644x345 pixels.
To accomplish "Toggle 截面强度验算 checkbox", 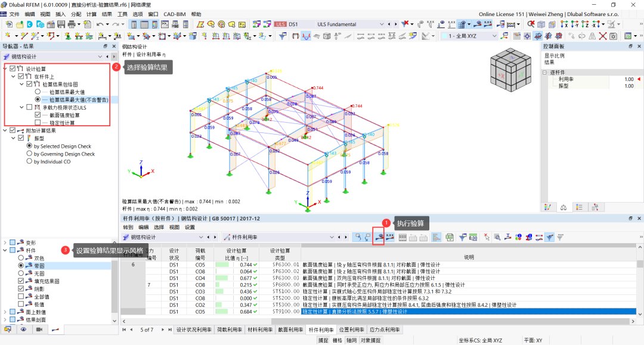I will 38,115.
